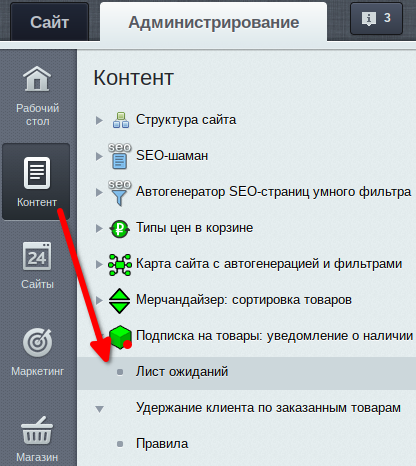Open SEO-шаман item
This screenshot has width=416, height=466.
(172, 156)
